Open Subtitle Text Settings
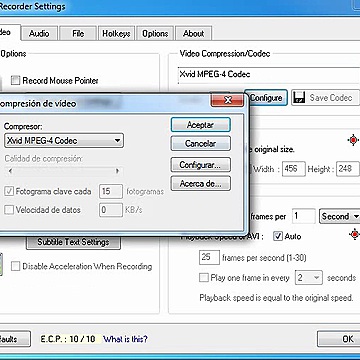360x360 pixels. [73, 242]
